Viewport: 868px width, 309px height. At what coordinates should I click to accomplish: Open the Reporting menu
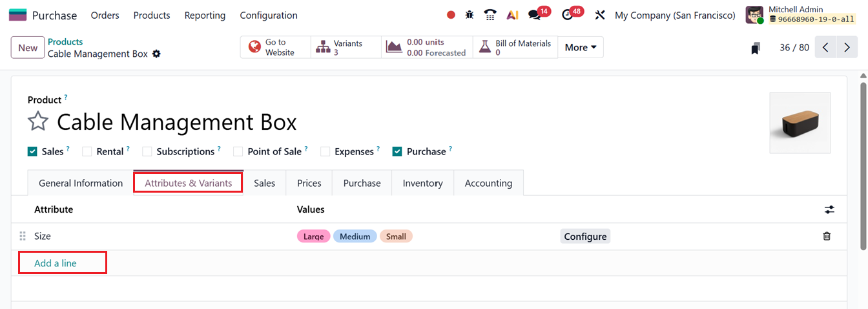click(205, 15)
